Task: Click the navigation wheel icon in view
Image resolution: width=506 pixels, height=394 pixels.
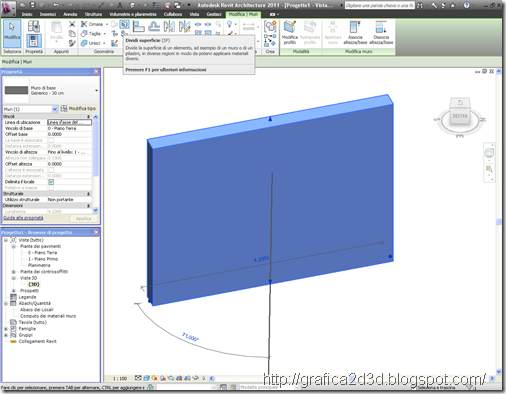Action: tap(489, 153)
